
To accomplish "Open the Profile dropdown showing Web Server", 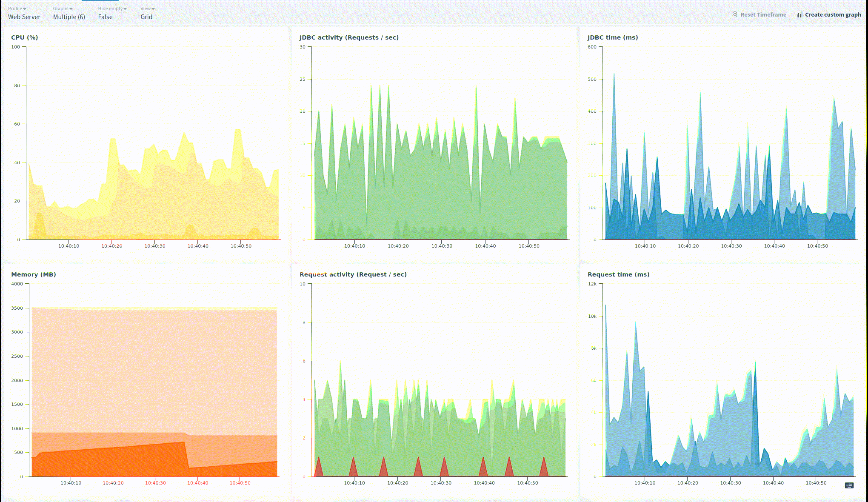I will (x=24, y=13).
